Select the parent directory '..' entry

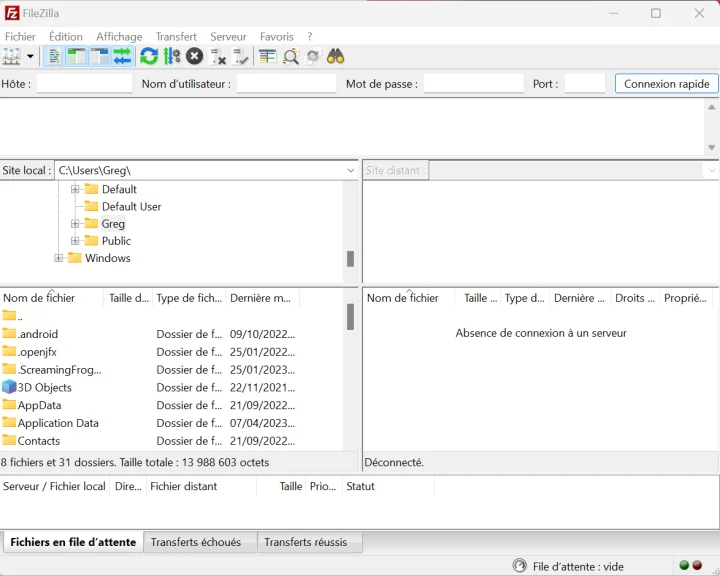pos(12,316)
